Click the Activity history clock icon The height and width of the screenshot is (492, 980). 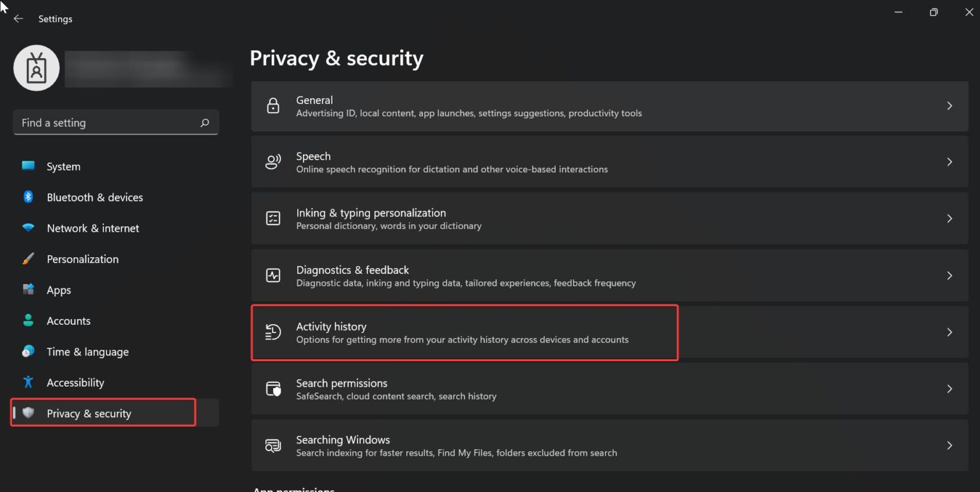tap(273, 332)
